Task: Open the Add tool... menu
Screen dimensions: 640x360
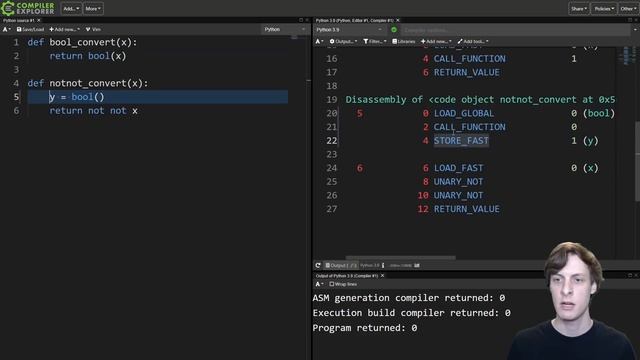Action: point(473,41)
